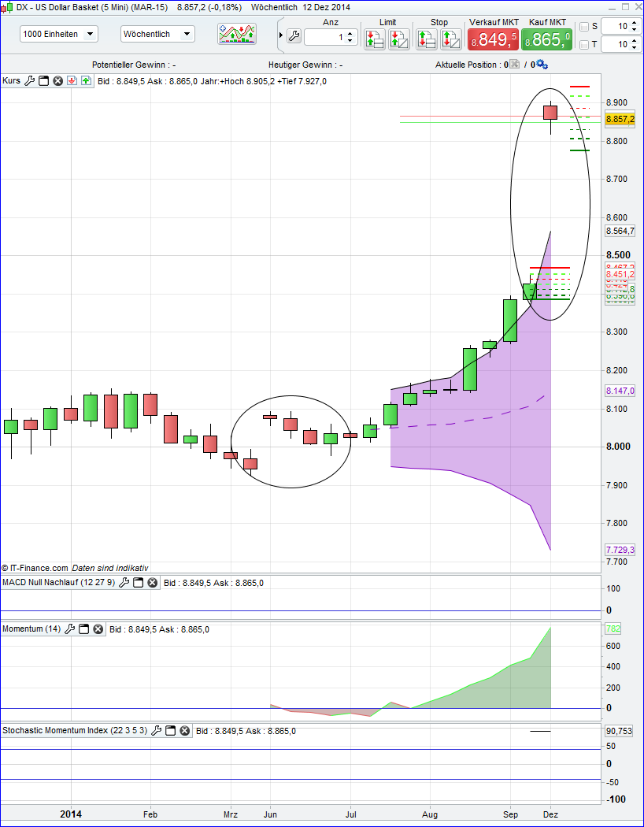Close the Stochastic Momentum Index indicator
The image size is (644, 827).
coord(184,730)
